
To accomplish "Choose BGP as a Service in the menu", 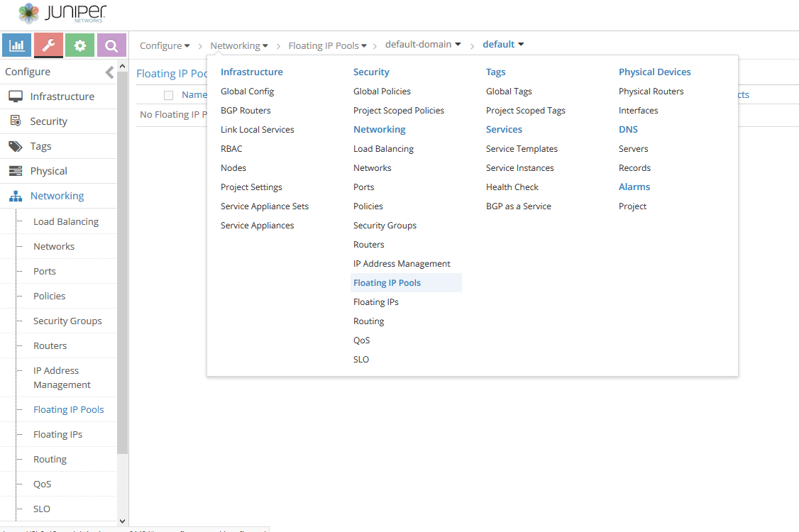I will (x=519, y=206).
